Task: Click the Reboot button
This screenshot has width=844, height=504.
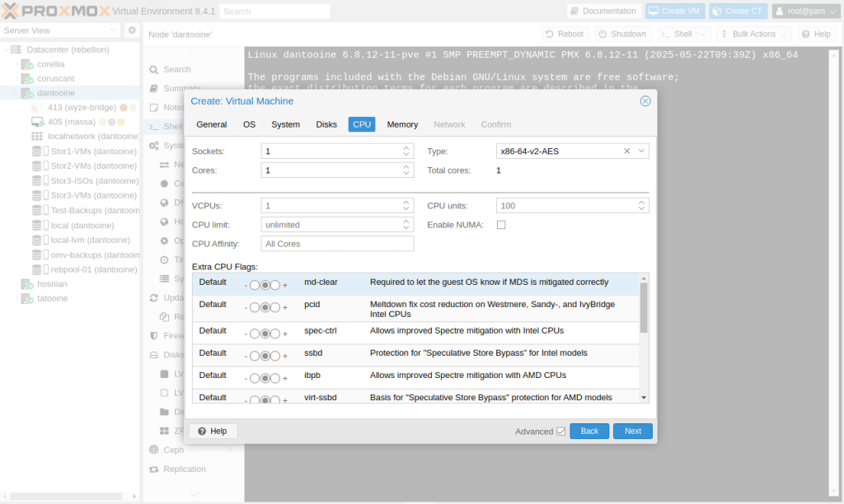Action: 565,35
